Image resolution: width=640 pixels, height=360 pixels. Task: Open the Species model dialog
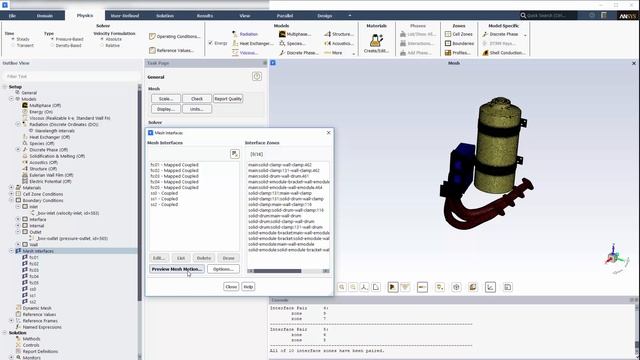click(292, 43)
